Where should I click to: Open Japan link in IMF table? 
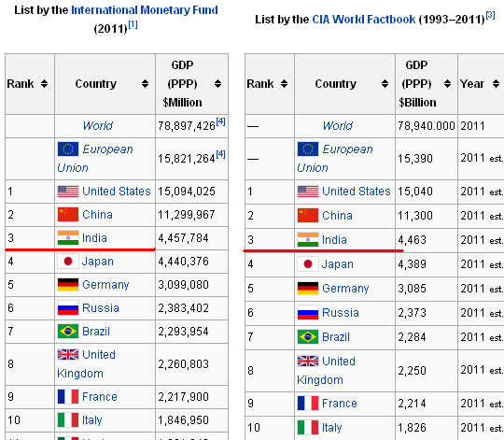pyautogui.click(x=98, y=262)
